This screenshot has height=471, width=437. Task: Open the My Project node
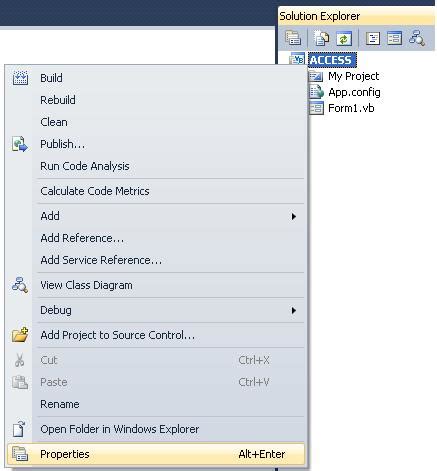click(353, 76)
